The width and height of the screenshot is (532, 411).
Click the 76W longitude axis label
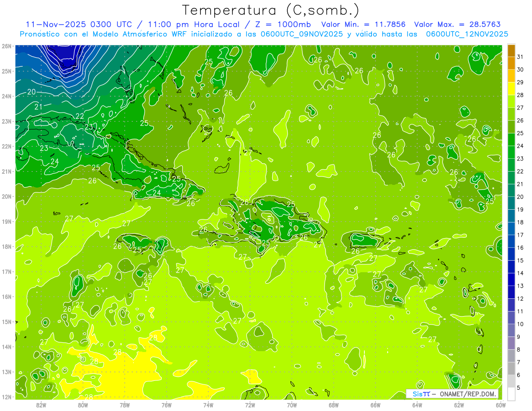coord(166,405)
